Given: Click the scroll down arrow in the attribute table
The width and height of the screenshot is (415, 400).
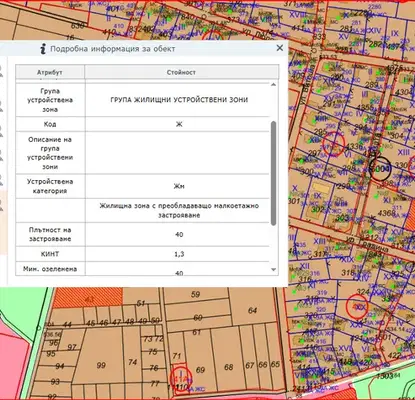Looking at the screenshot, I should [x=274, y=270].
